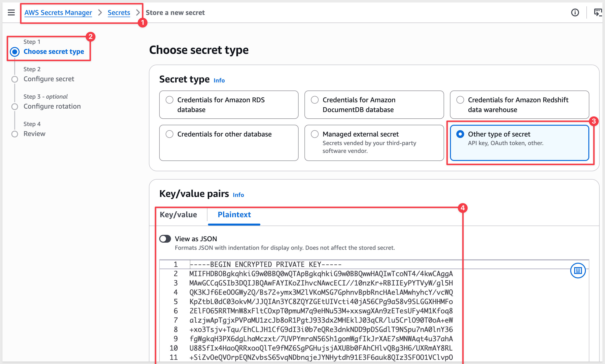Open the cloud shell icon at top right
605x364 pixels.
[598, 12]
